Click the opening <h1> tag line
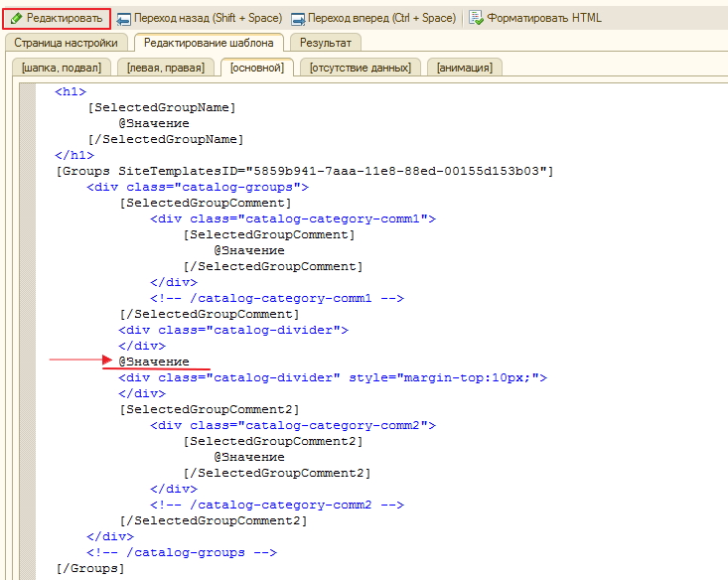The image size is (728, 580). [71, 91]
